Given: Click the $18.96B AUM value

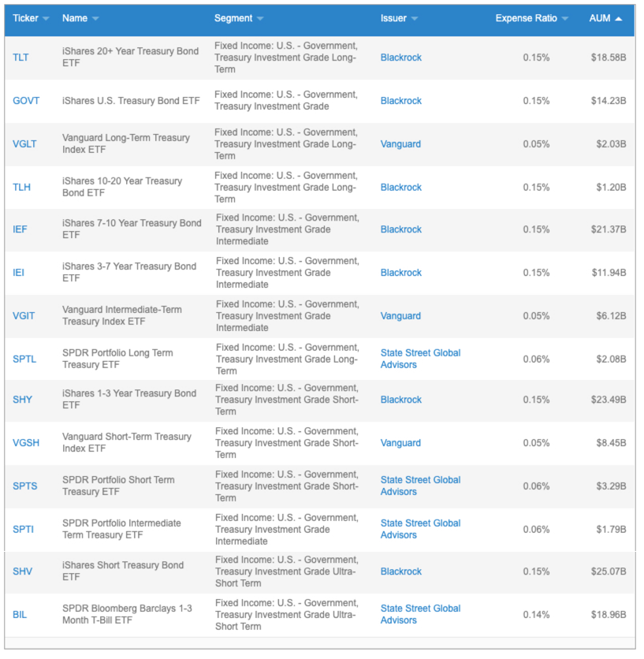Looking at the screenshot, I should pos(609,615).
